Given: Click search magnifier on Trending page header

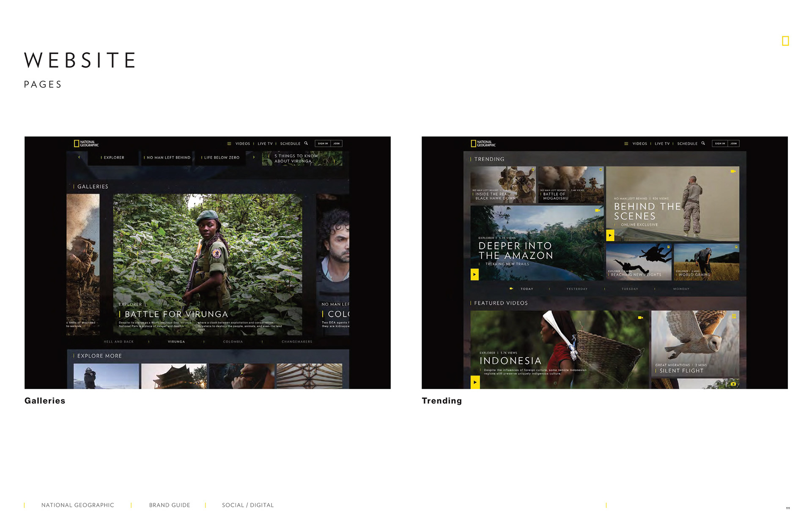Looking at the screenshot, I should [x=703, y=143].
